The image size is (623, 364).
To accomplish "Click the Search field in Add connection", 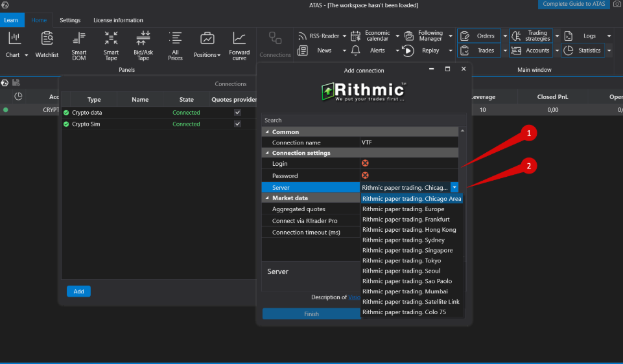I will tap(364, 120).
